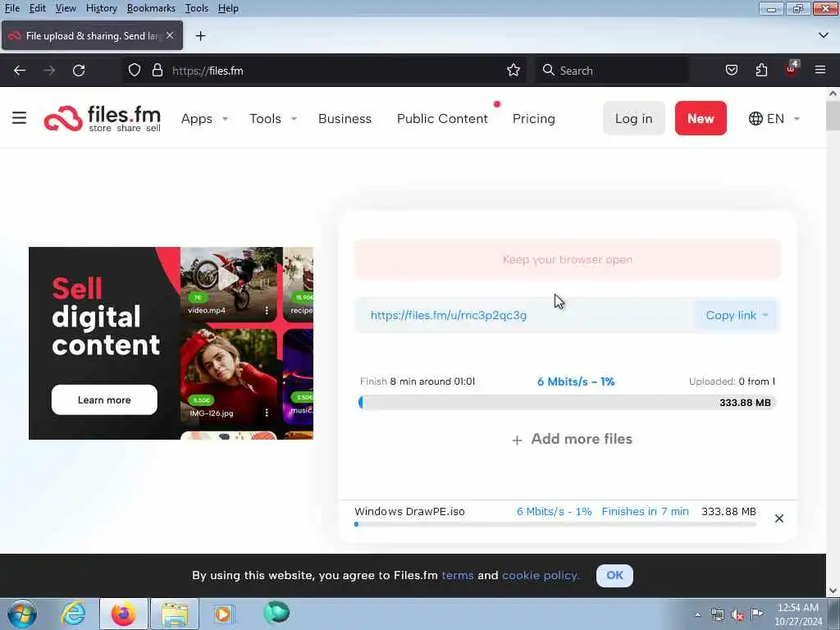The image size is (840, 630).
Task: Open the Action Center flag icon
Action: [x=756, y=614]
